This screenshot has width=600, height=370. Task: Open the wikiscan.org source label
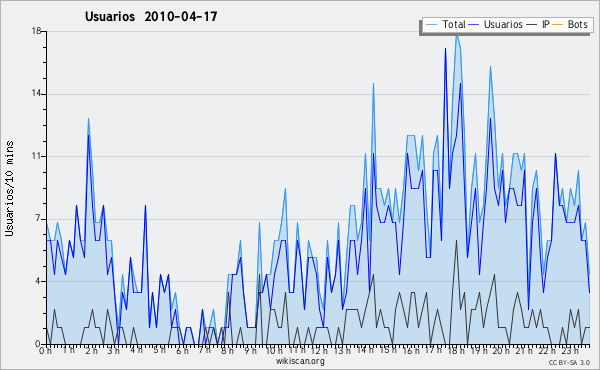[x=300, y=361]
